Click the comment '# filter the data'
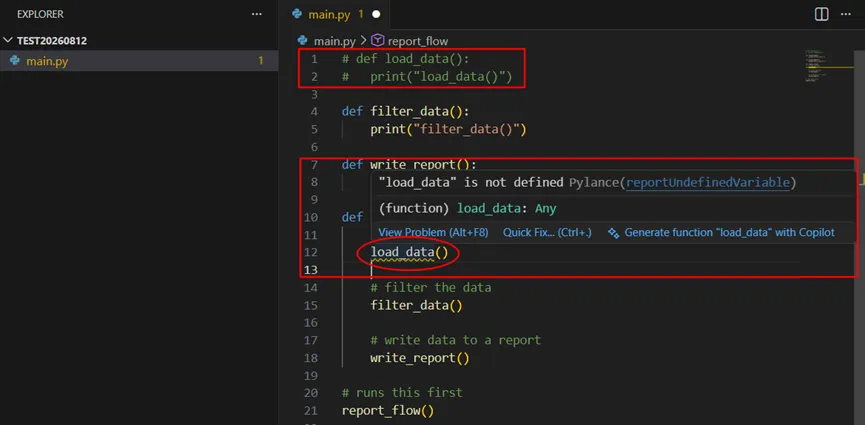 coord(430,288)
